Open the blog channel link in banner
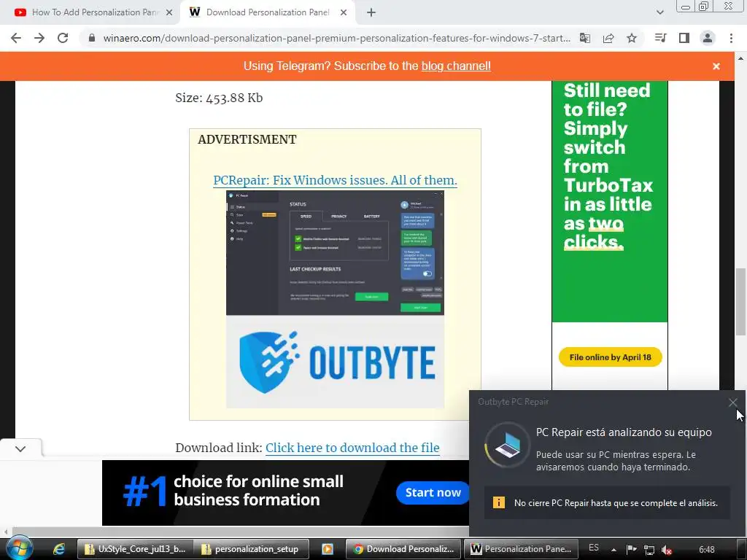The height and width of the screenshot is (560, 747). (456, 66)
